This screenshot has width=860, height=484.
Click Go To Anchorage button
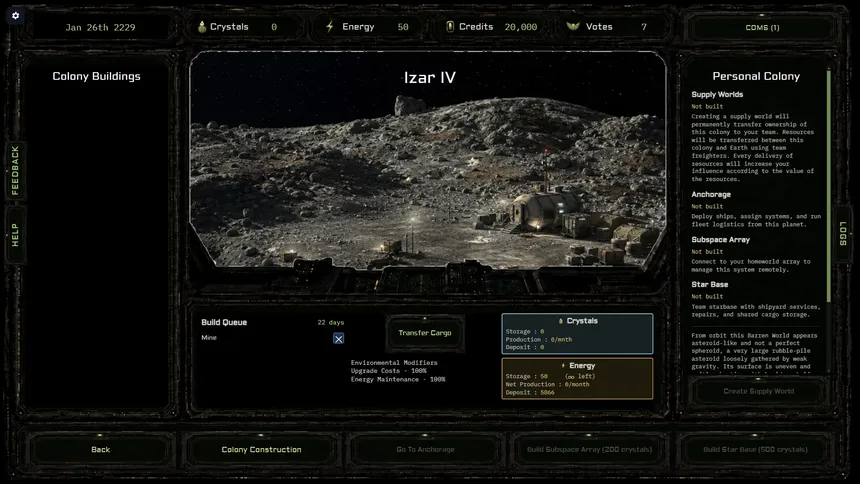point(425,449)
